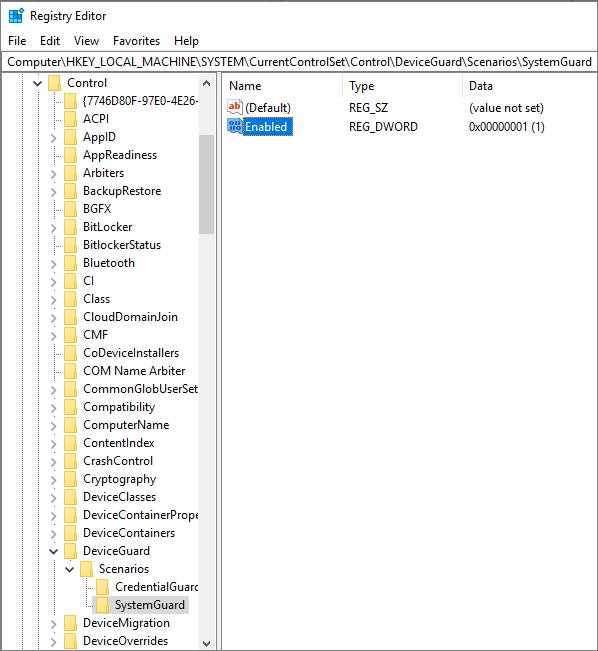The width and height of the screenshot is (598, 651).
Task: Collapse the Control key
Action: pyautogui.click(x=37, y=83)
